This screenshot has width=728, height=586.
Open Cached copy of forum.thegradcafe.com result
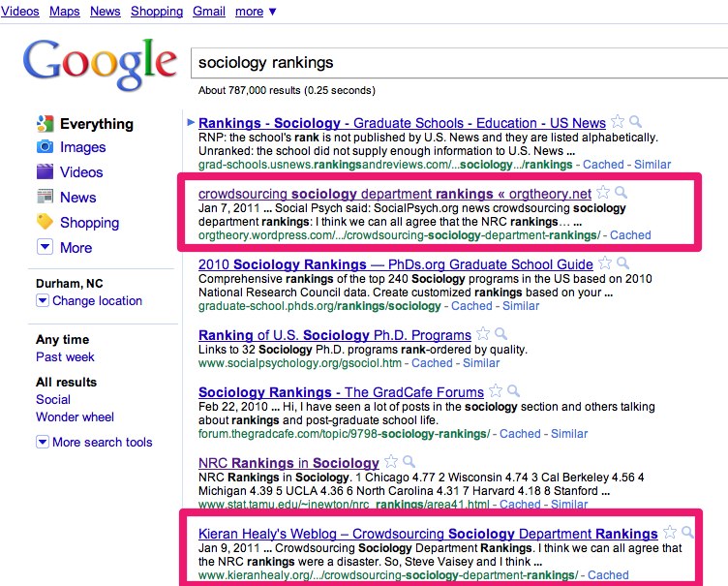[520, 434]
